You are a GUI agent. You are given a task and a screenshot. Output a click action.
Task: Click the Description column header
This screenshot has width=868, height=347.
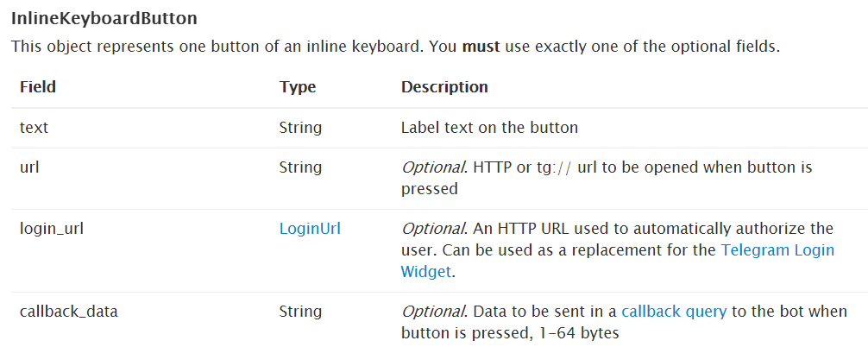[x=444, y=87]
